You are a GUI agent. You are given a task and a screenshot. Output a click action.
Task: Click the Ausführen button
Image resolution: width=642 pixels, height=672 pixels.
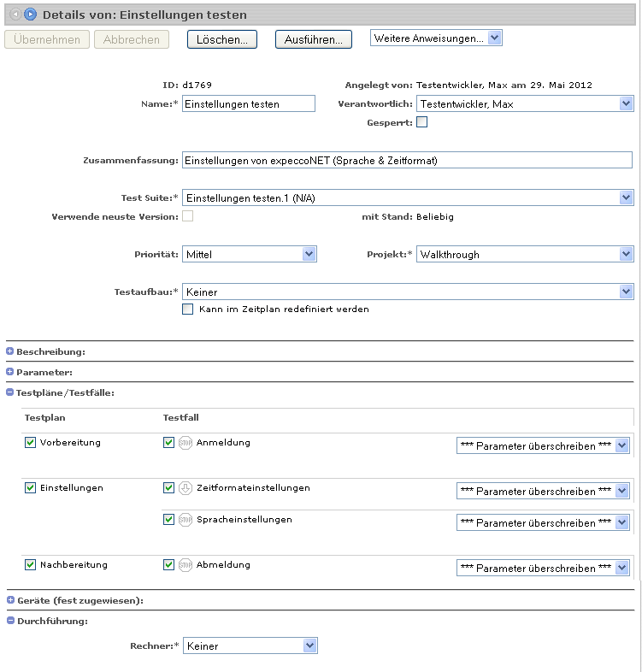click(314, 39)
